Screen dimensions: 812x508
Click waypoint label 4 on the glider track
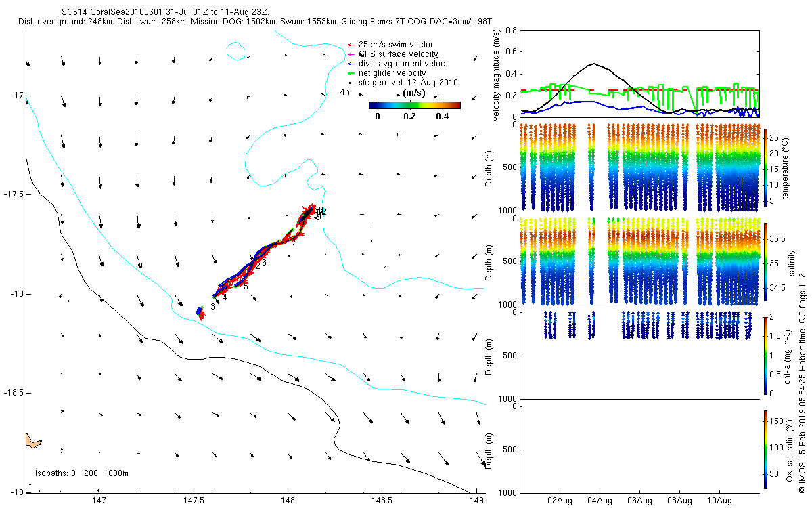pos(224,297)
